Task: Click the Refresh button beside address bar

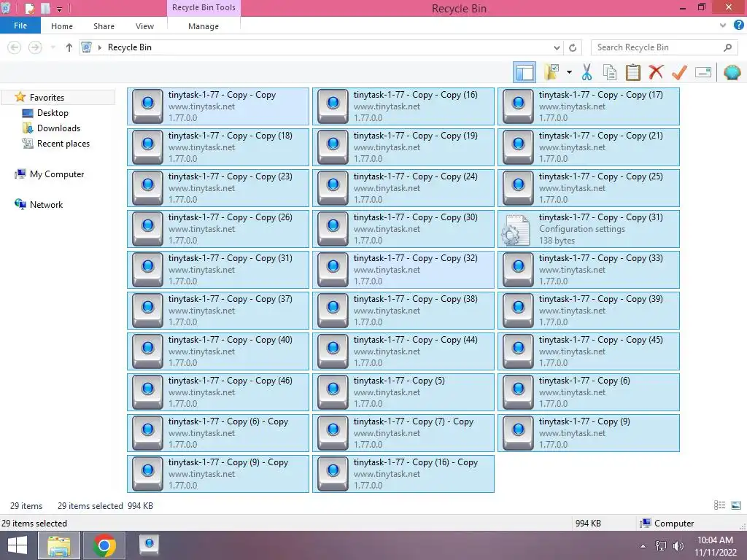Action: point(573,47)
